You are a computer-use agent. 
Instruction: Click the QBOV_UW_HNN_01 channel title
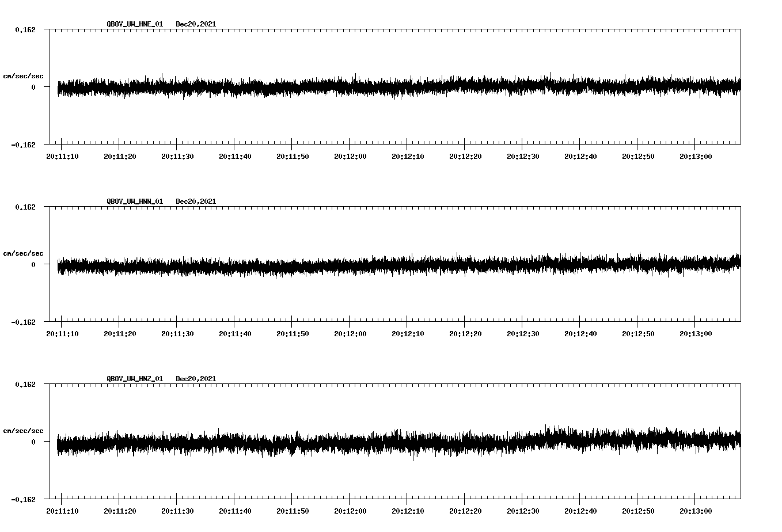coord(135,202)
